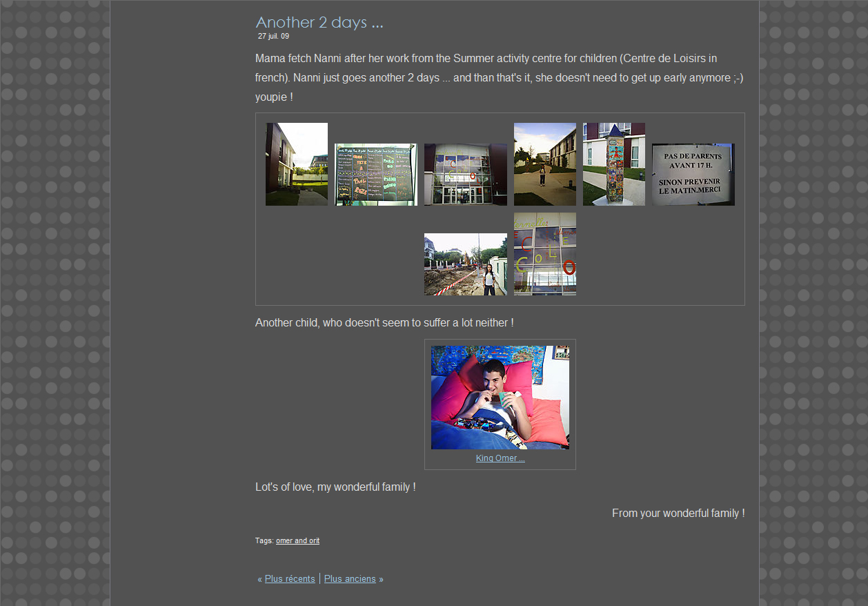Open the construction site photo with woman
This screenshot has height=606, width=868.
(466, 264)
